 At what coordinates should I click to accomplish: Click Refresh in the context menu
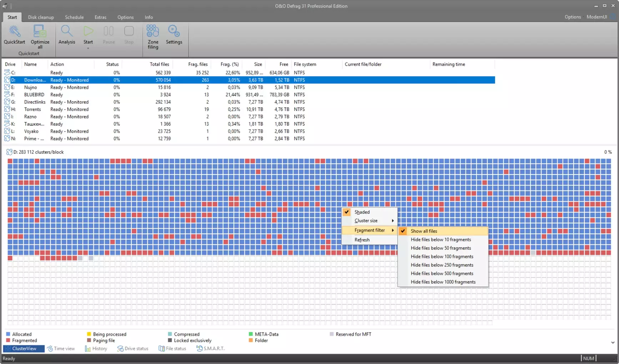click(362, 240)
